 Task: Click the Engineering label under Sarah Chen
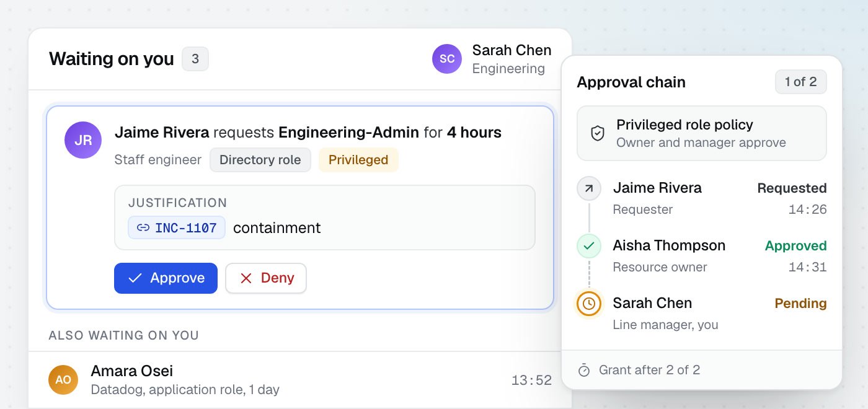[508, 69]
